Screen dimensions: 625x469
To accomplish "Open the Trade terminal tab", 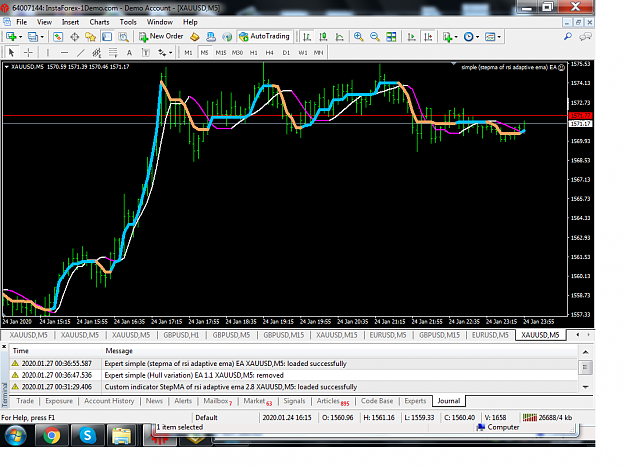I will (25, 401).
